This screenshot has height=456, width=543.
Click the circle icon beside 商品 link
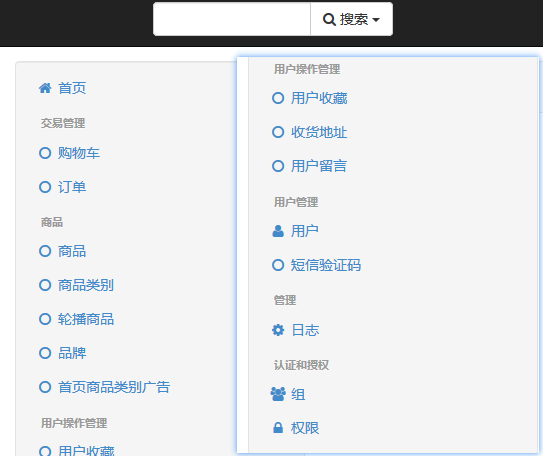coord(45,251)
